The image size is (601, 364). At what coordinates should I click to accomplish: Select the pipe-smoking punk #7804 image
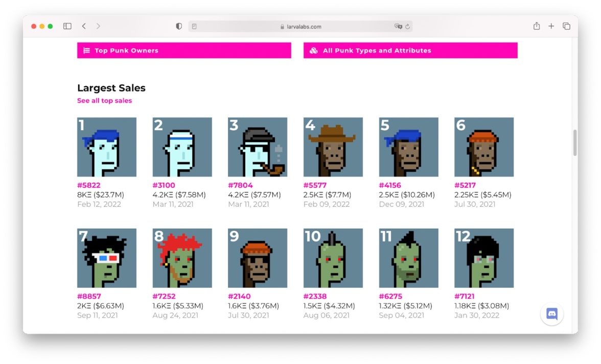tap(258, 147)
